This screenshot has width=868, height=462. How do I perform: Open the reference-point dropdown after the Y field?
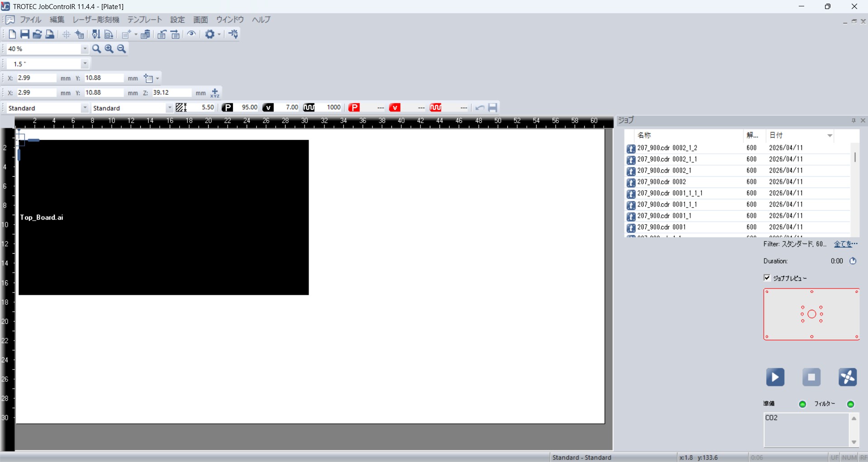pos(157,78)
